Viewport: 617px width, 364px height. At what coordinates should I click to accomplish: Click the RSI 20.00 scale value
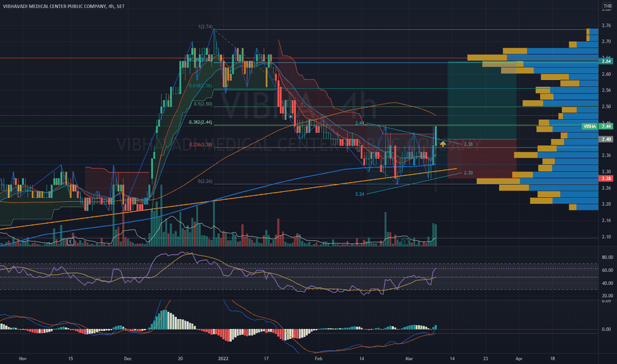tap(607, 296)
